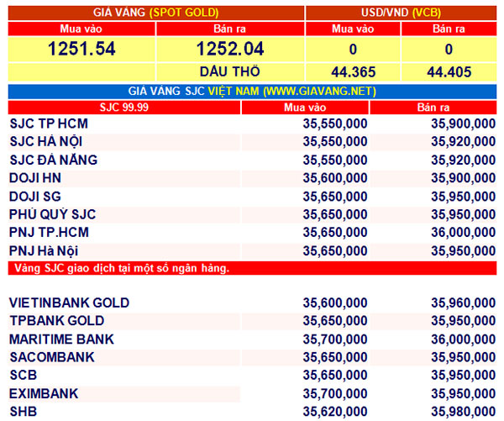Viewport: 504px width, 421px height.
Task: Select spot gold sell price 1252.04
Action: 229,49
